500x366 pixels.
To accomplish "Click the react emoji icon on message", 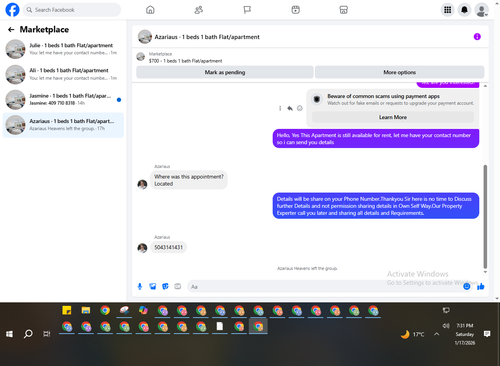I will [x=300, y=108].
